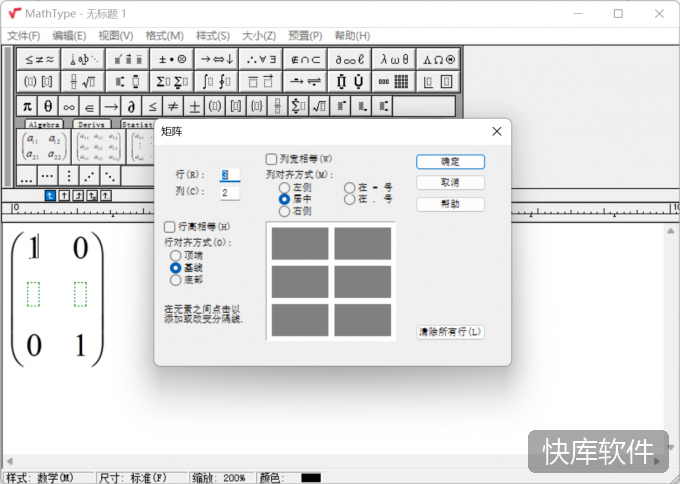Screen dimensions: 680x484
Task: Open the 文件(F) menu
Action: [24, 36]
